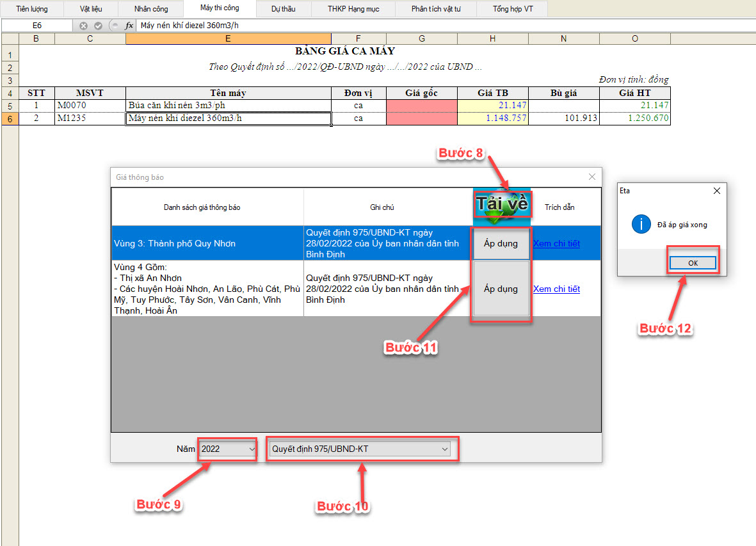Click Giá TB value 21.147
Viewport: 756px width, 546px height.
pos(493,106)
